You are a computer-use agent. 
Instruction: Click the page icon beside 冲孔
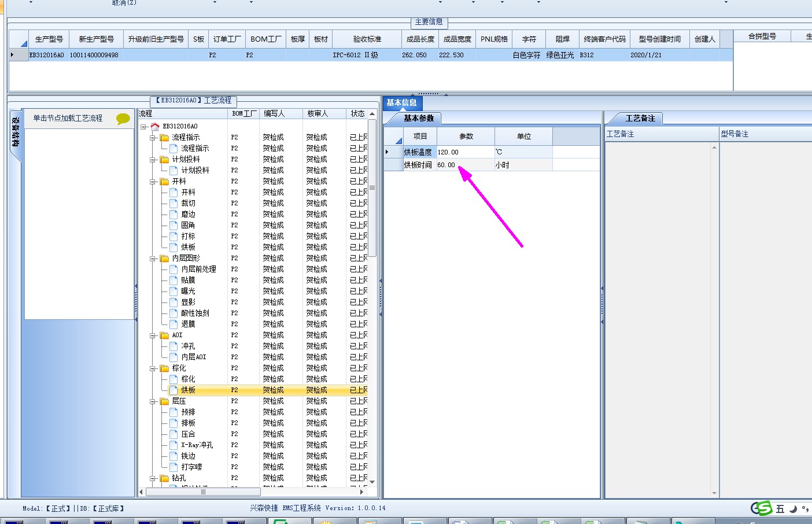pyautogui.click(x=174, y=346)
